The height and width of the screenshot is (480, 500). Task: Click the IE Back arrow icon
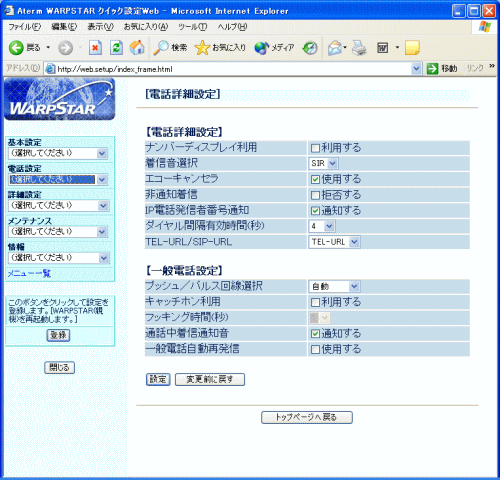16,48
